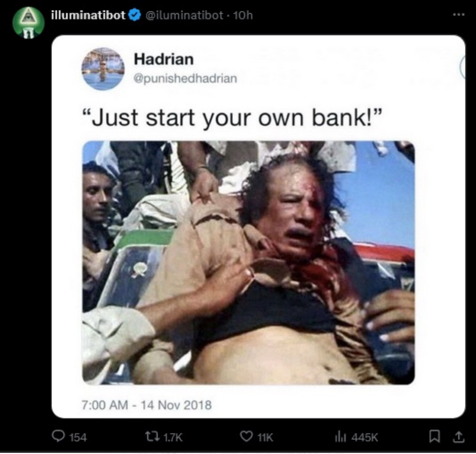Click the repost arrows icon
This screenshot has height=454, width=476.
(x=153, y=437)
